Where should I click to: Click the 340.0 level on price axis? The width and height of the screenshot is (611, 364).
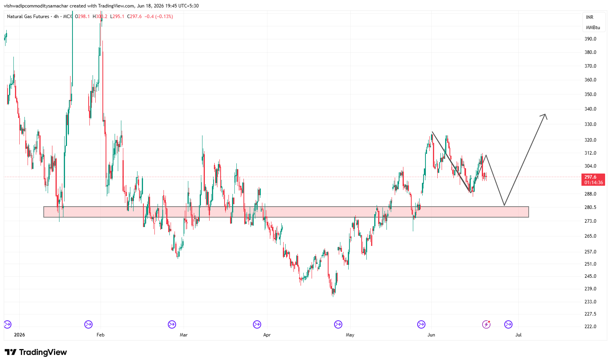[591, 109]
